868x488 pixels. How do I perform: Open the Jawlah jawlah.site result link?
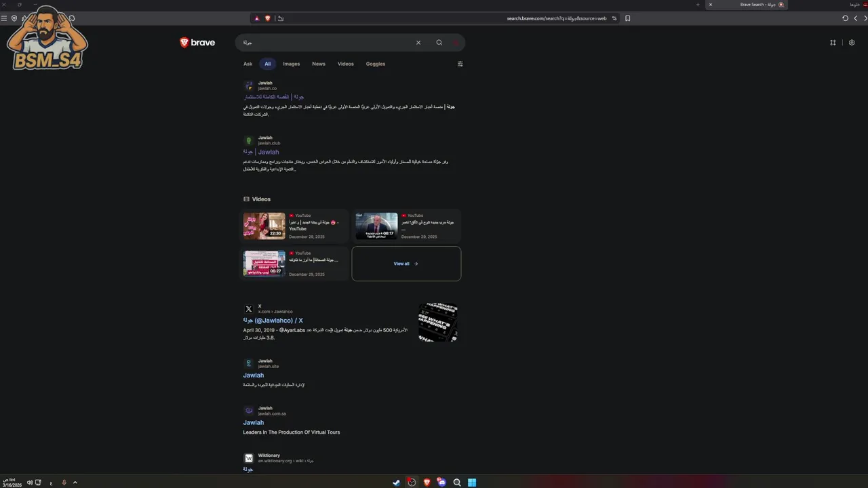pyautogui.click(x=254, y=375)
